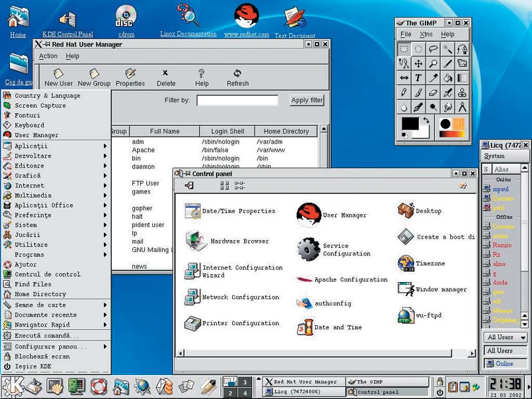Open the Action menu in User Manager

48,57
